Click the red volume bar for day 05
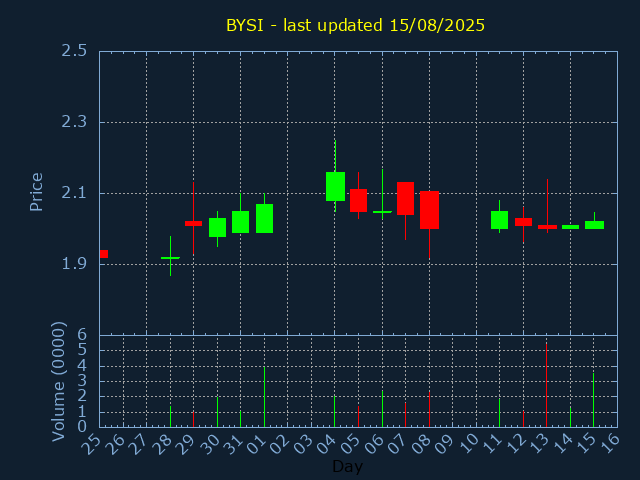Screen dimensions: 640x480 (x=358, y=417)
